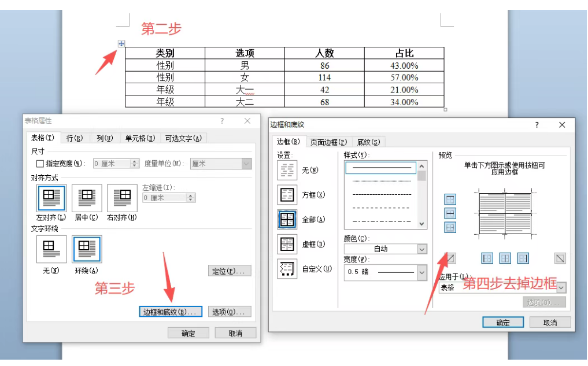Choose no text wrapping icon
The image size is (588, 366).
pos(51,249)
